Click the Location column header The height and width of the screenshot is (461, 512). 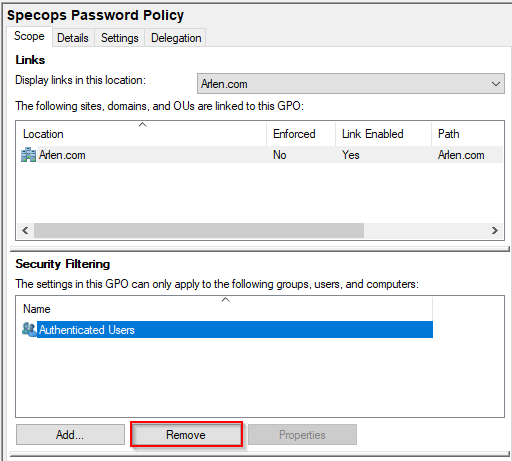point(141,134)
